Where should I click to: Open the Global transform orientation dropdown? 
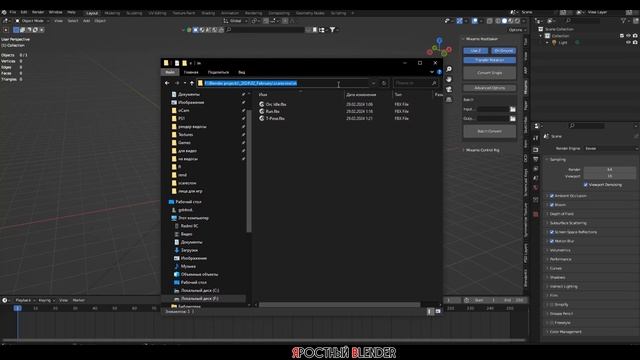236,21
